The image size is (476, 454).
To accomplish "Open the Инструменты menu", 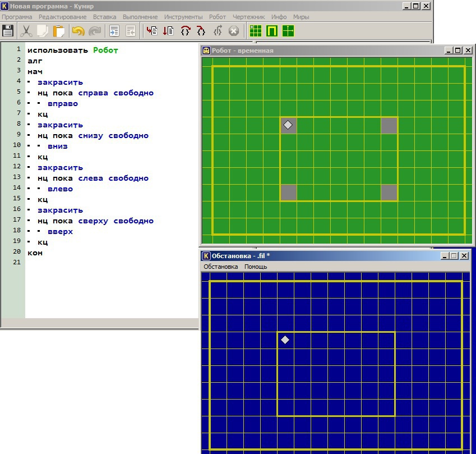I will coord(183,17).
